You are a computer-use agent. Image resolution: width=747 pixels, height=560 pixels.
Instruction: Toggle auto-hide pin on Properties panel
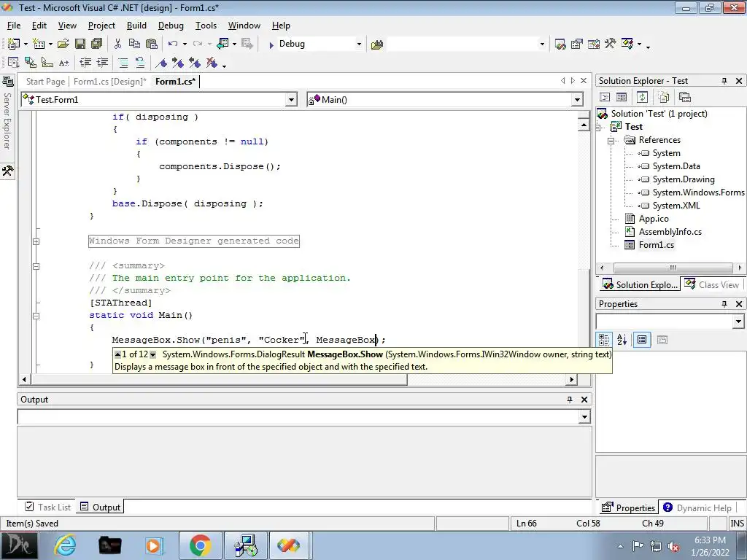[724, 304]
